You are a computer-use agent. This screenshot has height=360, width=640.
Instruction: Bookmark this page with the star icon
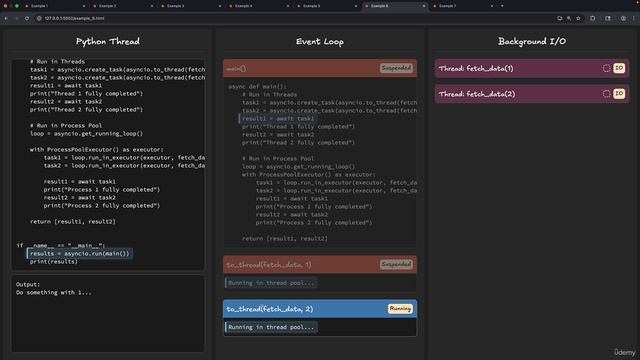[x=578, y=18]
